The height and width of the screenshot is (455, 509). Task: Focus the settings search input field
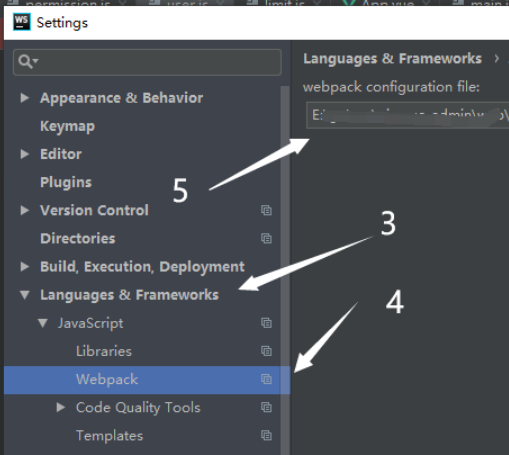click(x=147, y=62)
